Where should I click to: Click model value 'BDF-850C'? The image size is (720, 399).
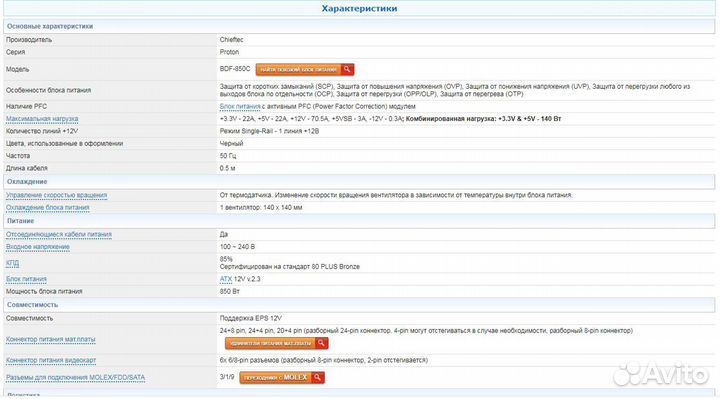point(235,69)
